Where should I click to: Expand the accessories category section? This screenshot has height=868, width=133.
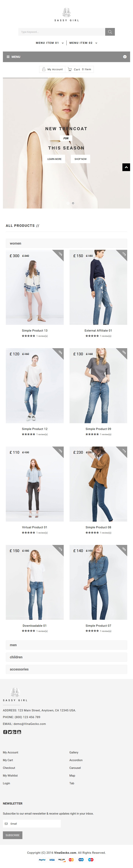tap(66, 669)
